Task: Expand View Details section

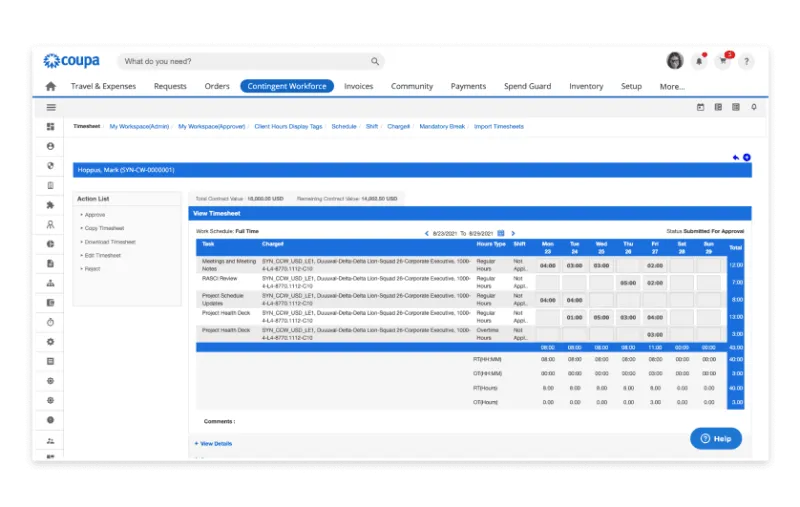Action: [213, 444]
